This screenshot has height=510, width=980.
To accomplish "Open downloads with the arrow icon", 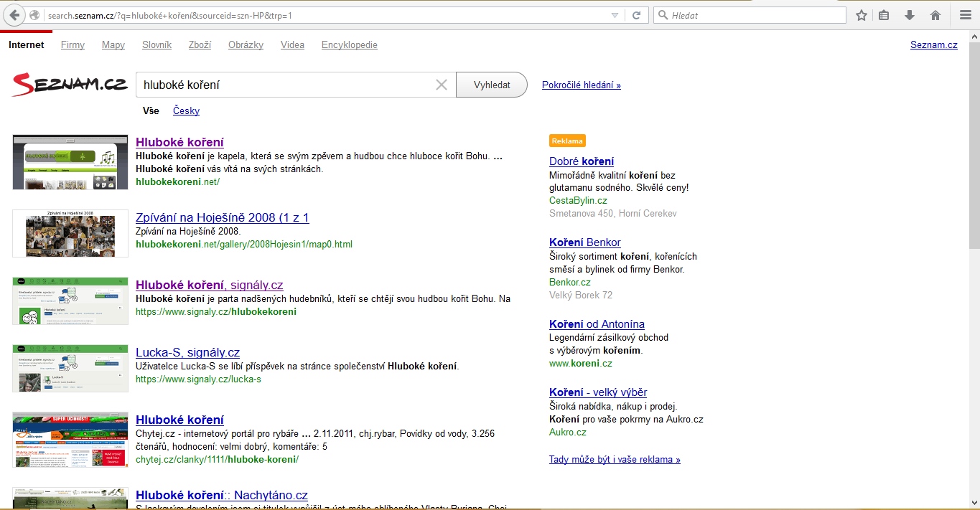I will (910, 15).
